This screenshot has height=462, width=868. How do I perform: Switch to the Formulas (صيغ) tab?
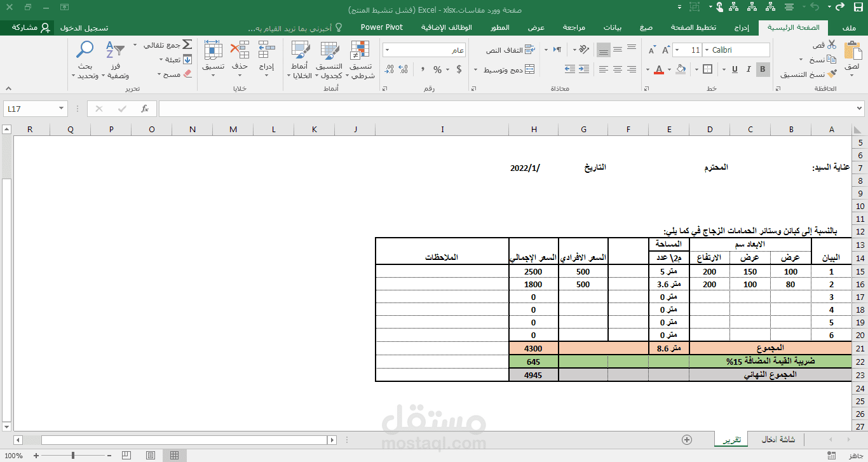click(x=646, y=27)
